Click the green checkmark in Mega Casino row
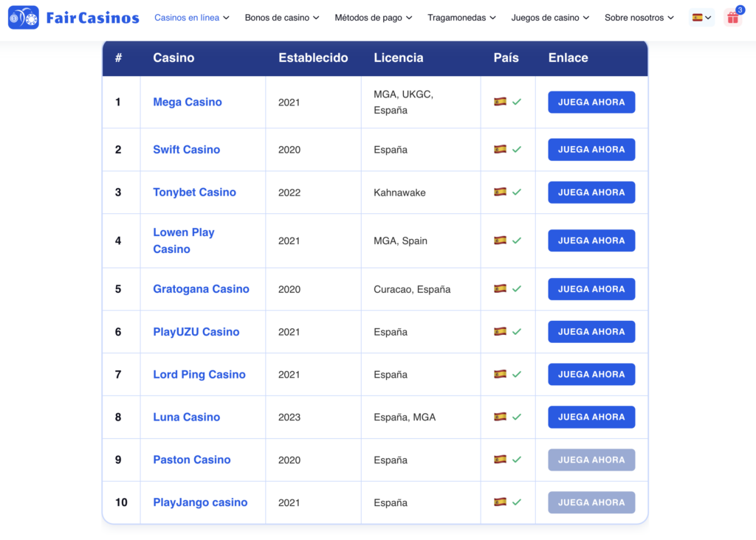This screenshot has height=540, width=756. (517, 102)
